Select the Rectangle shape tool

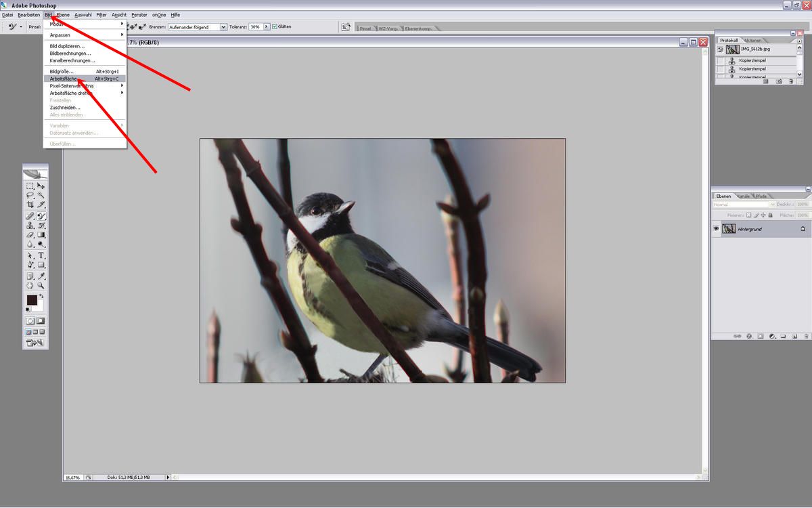(41, 265)
